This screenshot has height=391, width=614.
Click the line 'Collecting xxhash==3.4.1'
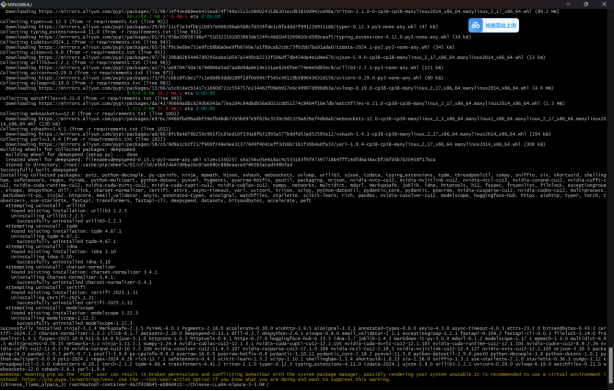(x=85, y=129)
